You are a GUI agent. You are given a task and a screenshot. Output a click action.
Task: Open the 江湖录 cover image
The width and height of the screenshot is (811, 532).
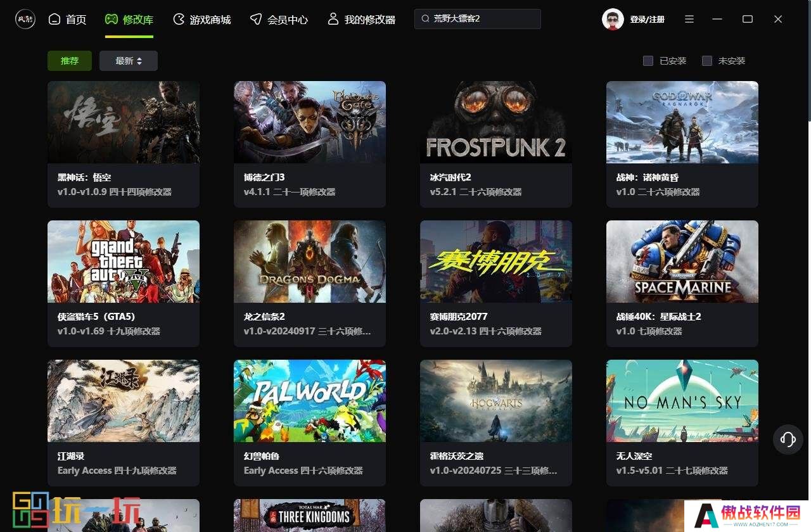point(124,401)
